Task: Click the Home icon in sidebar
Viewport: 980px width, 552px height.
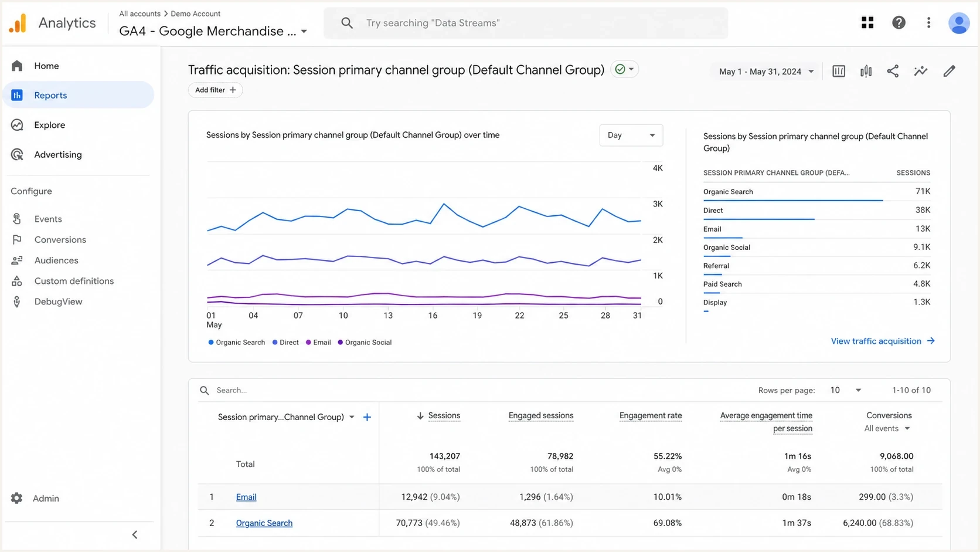Action: tap(17, 66)
